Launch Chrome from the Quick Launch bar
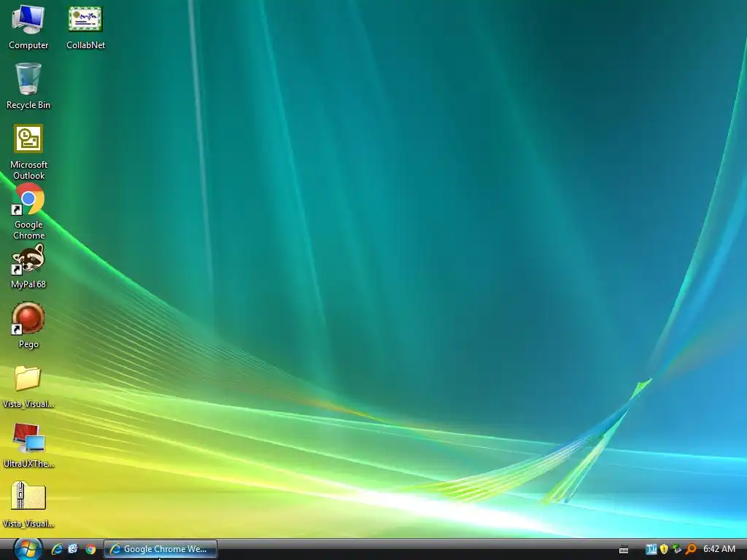 tap(90, 549)
